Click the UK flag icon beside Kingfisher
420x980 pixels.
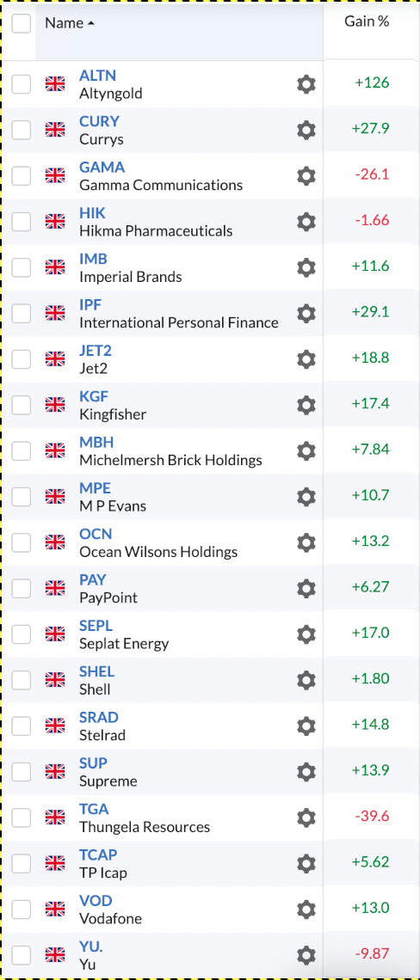coord(55,405)
